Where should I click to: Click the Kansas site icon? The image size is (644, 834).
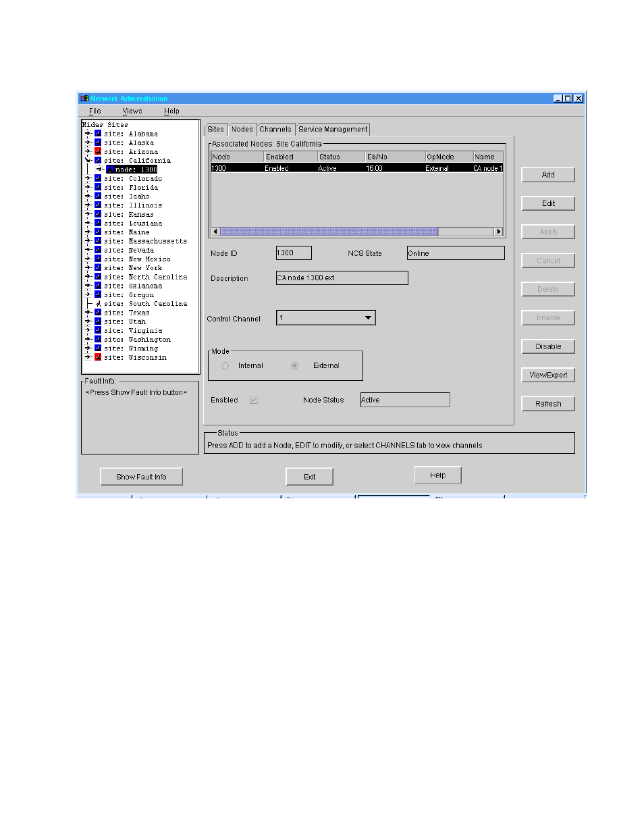click(98, 214)
